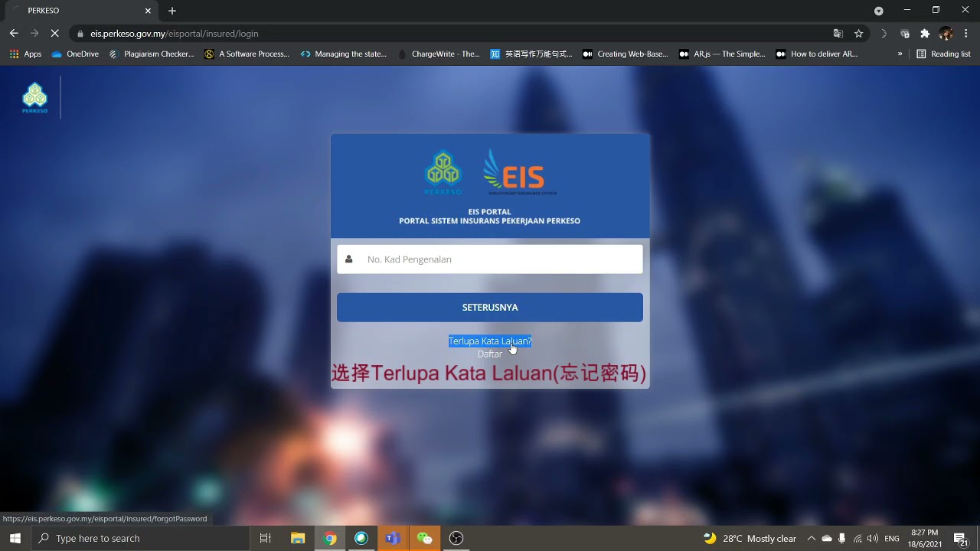Click the Type here to search taskbar box
The height and width of the screenshot is (551, 980).
tap(140, 539)
